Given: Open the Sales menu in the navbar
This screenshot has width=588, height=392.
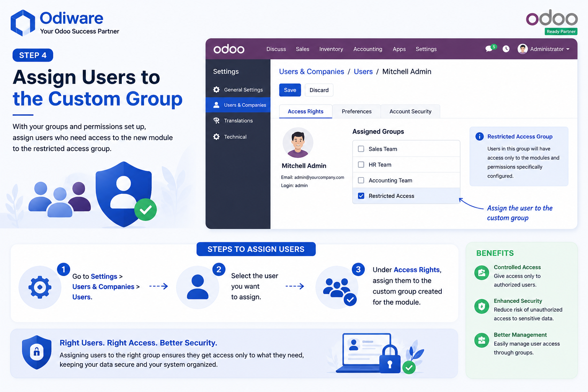Looking at the screenshot, I should 302,49.
